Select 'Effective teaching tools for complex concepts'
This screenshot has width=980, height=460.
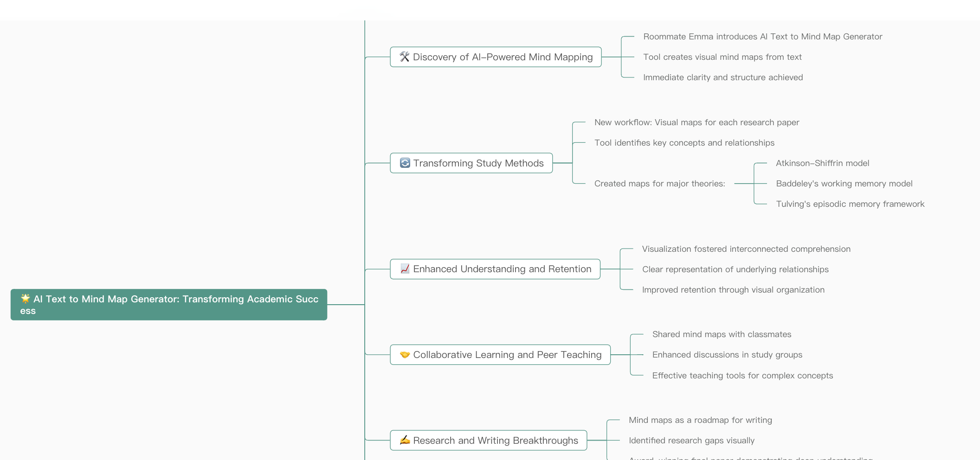click(742, 376)
